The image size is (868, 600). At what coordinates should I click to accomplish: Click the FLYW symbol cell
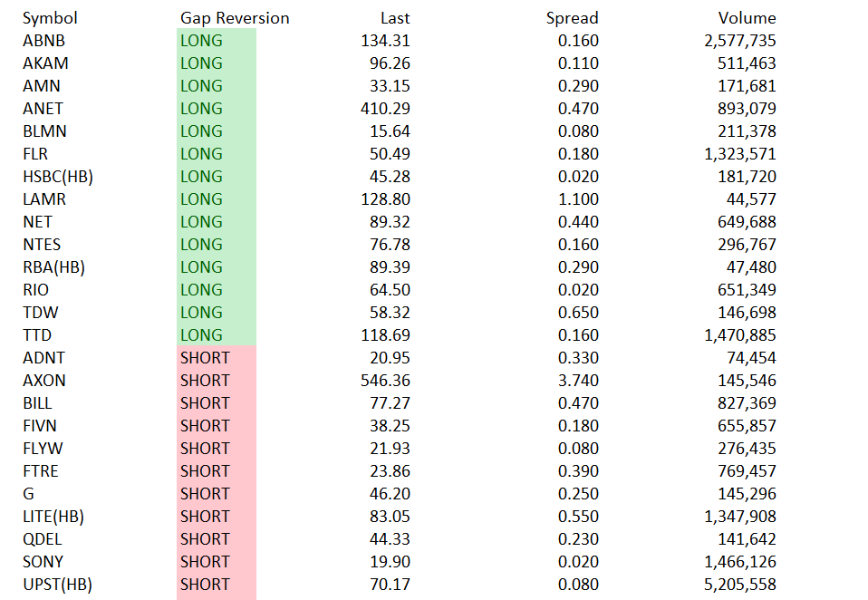click(x=43, y=449)
